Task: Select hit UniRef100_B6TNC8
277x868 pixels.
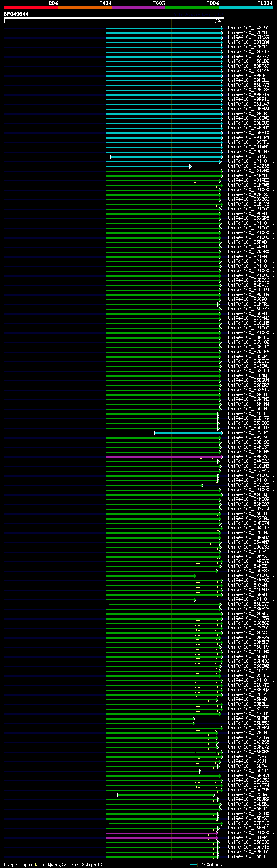Action: pos(248,156)
